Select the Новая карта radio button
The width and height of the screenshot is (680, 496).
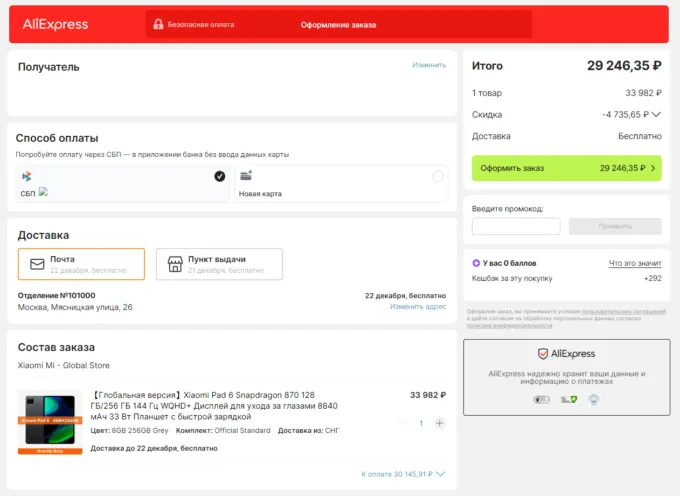[437, 177]
